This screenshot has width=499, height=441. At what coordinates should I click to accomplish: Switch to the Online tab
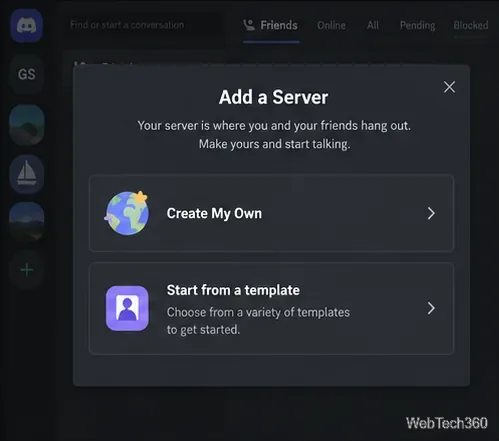click(x=331, y=25)
